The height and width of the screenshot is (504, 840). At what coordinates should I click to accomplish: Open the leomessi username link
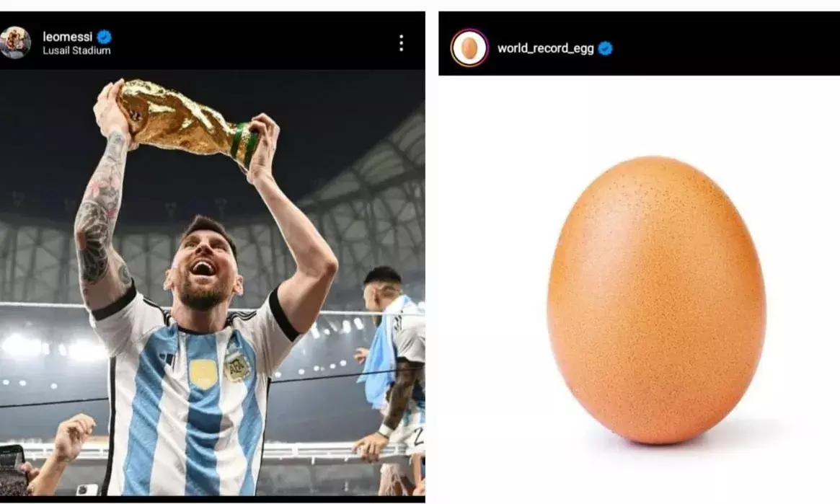[x=68, y=37]
